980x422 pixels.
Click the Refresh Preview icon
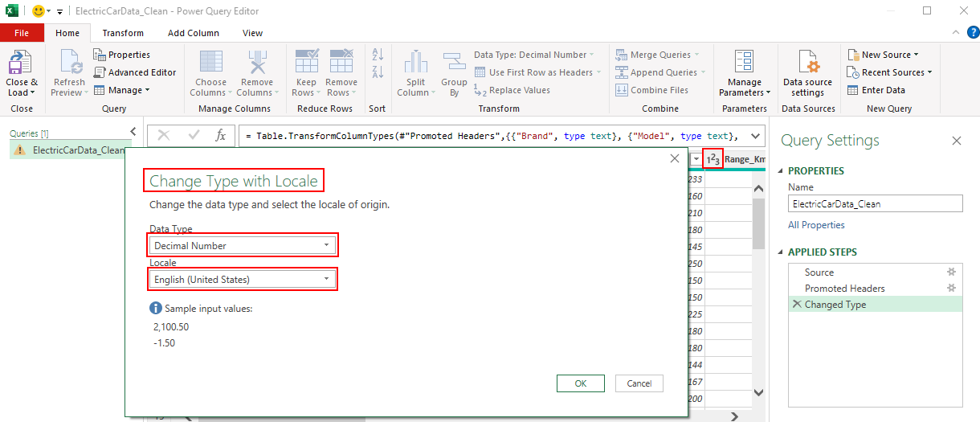click(x=69, y=64)
